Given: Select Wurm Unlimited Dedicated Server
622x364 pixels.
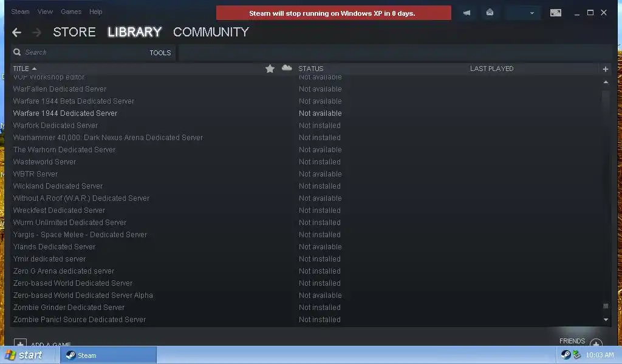Looking at the screenshot, I should click(70, 223).
